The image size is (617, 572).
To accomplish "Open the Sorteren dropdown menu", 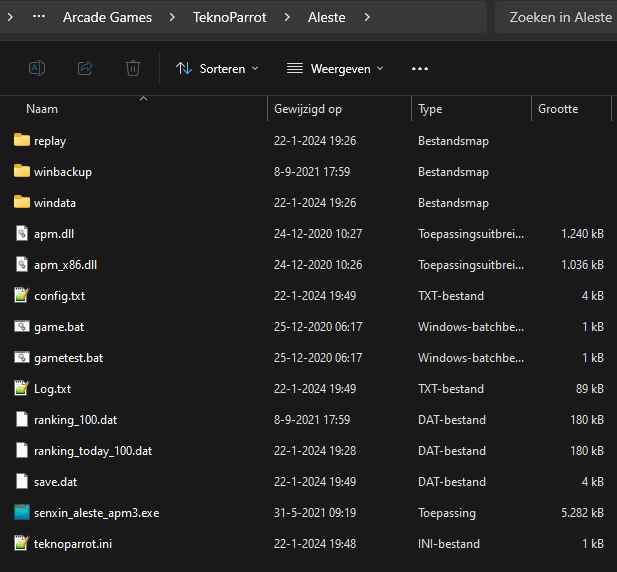I will tap(217, 68).
